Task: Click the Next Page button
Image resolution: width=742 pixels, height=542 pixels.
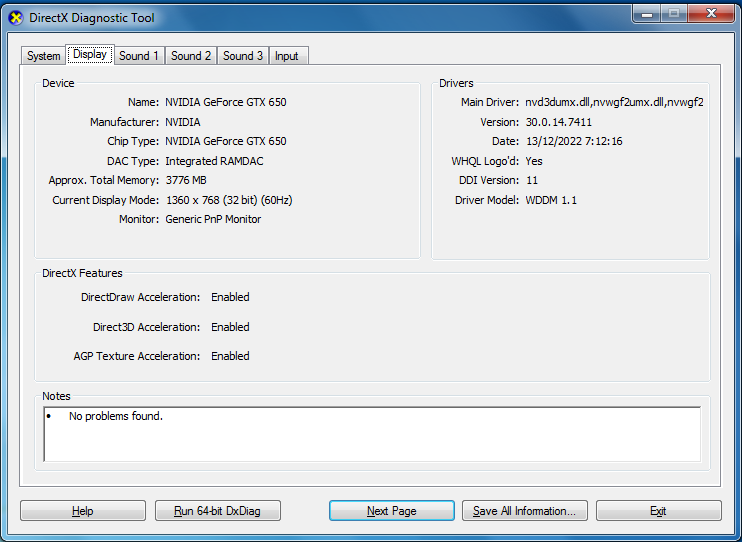Action: [x=392, y=511]
